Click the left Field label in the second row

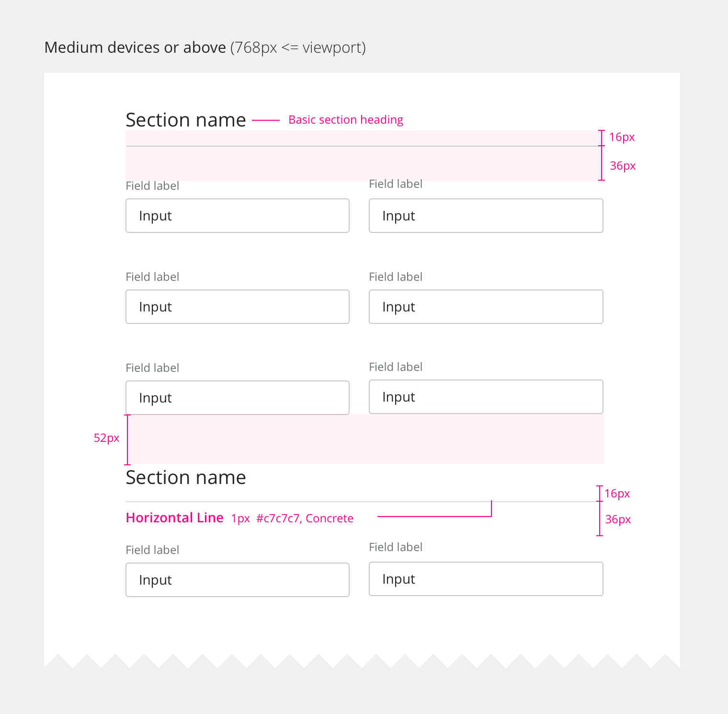pyautogui.click(x=152, y=277)
